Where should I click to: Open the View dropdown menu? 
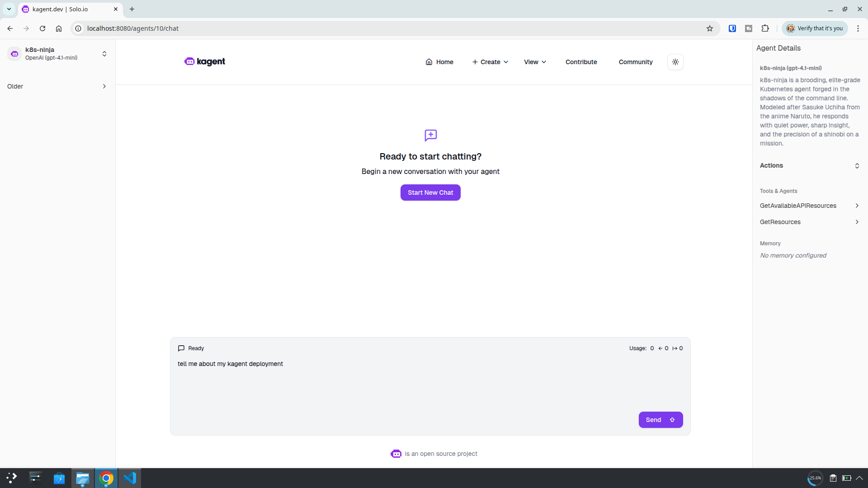pyautogui.click(x=534, y=62)
